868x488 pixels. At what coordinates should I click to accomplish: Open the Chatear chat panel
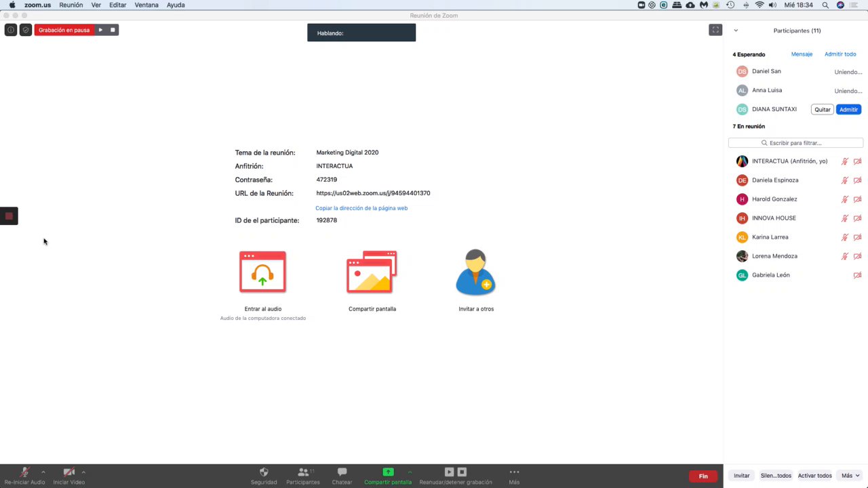click(x=342, y=476)
